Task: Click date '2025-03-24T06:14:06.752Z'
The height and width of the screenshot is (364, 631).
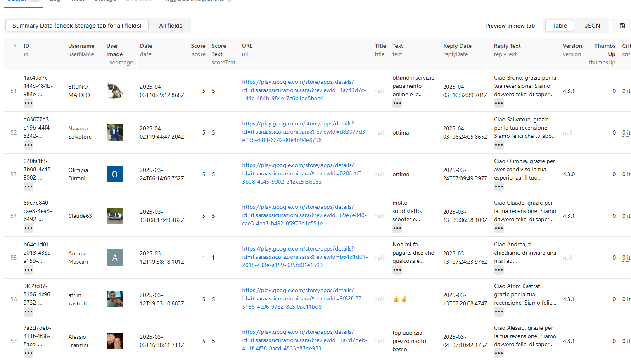Action: pyautogui.click(x=162, y=174)
